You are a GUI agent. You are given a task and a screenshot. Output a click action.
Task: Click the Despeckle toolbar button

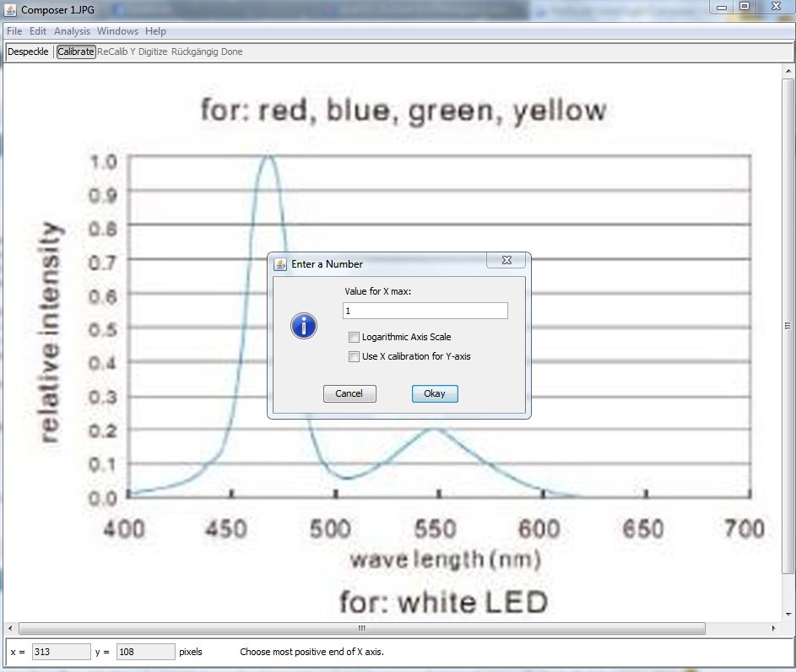click(x=28, y=51)
